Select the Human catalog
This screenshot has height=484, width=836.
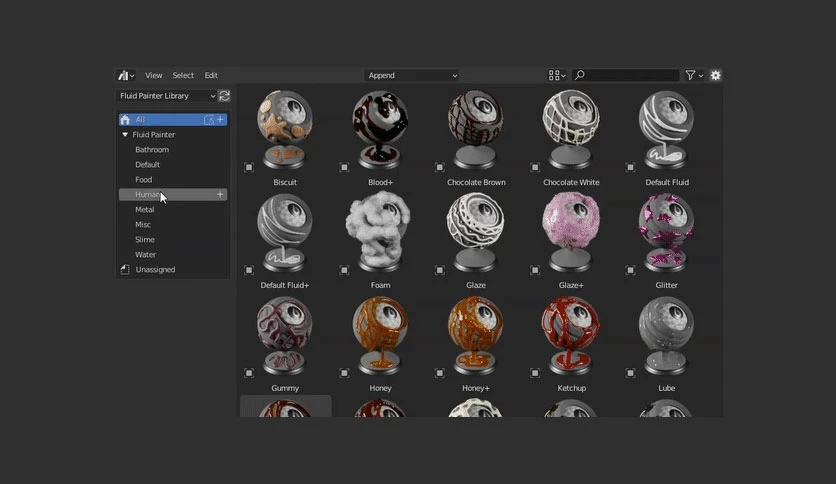coord(173,195)
